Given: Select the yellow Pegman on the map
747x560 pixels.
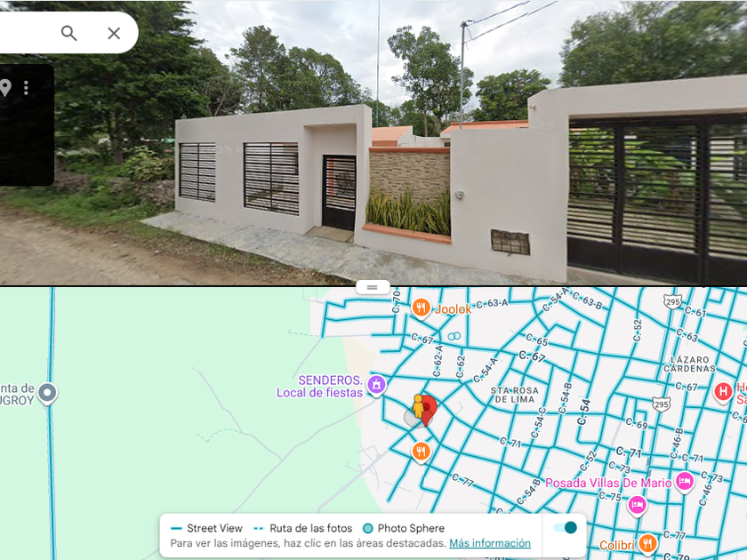Looking at the screenshot, I should (x=418, y=406).
